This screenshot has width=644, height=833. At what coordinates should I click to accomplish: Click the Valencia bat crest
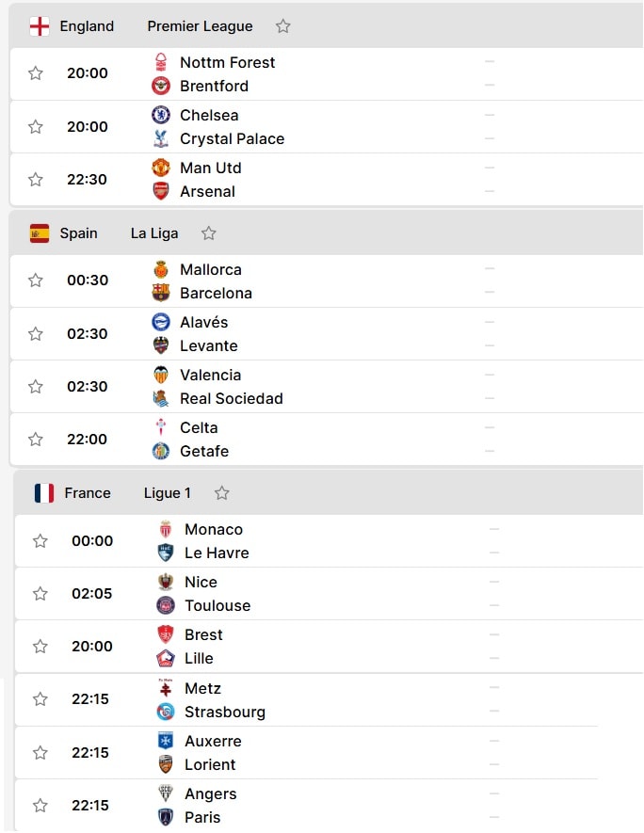pyautogui.click(x=161, y=375)
